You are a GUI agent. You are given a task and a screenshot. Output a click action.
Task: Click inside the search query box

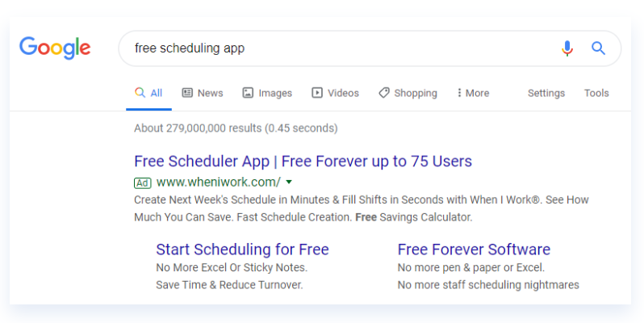coord(341,48)
